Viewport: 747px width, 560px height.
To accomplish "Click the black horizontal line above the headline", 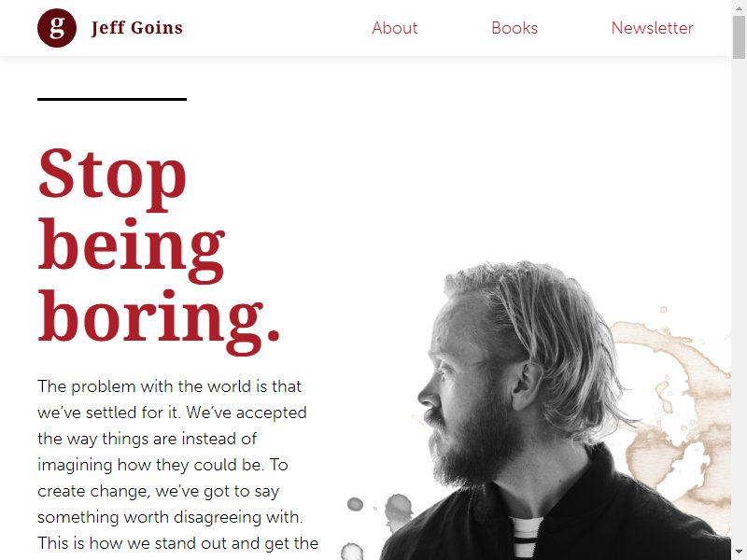I will click(112, 99).
